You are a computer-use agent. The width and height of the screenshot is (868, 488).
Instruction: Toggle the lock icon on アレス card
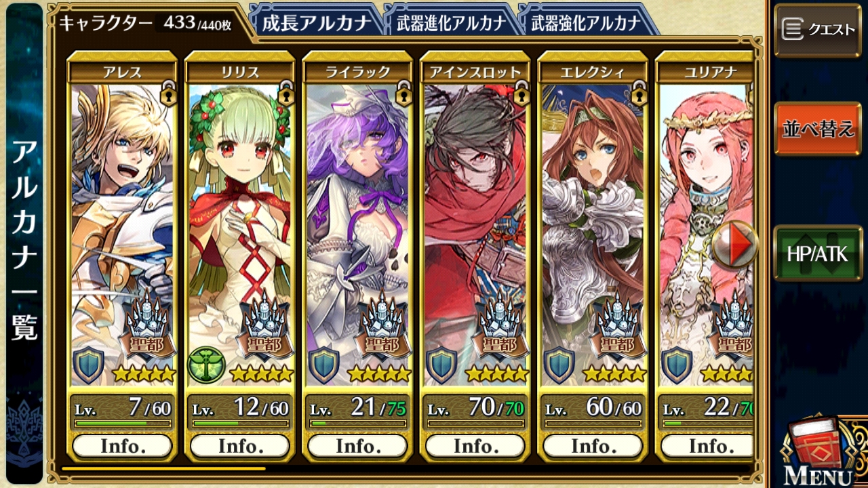pos(168,94)
